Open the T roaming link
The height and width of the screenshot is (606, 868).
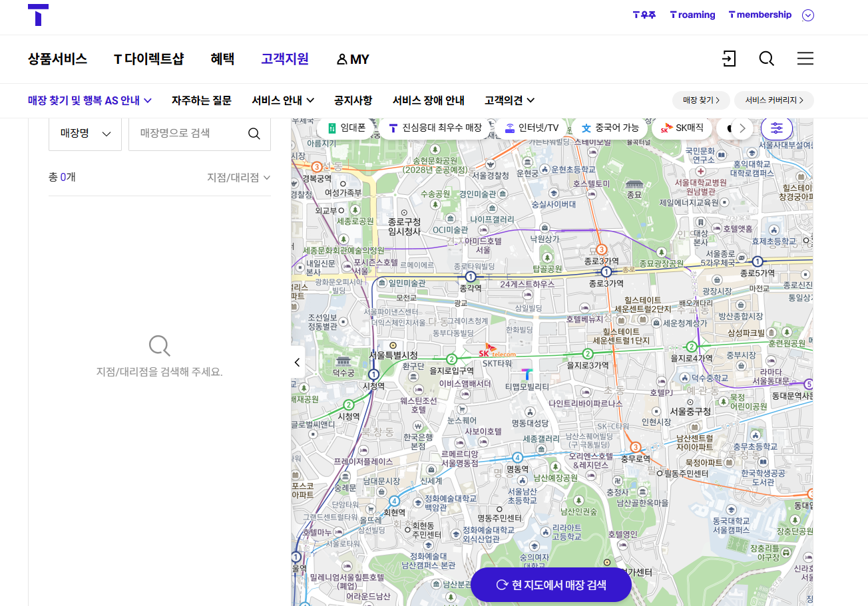(692, 15)
